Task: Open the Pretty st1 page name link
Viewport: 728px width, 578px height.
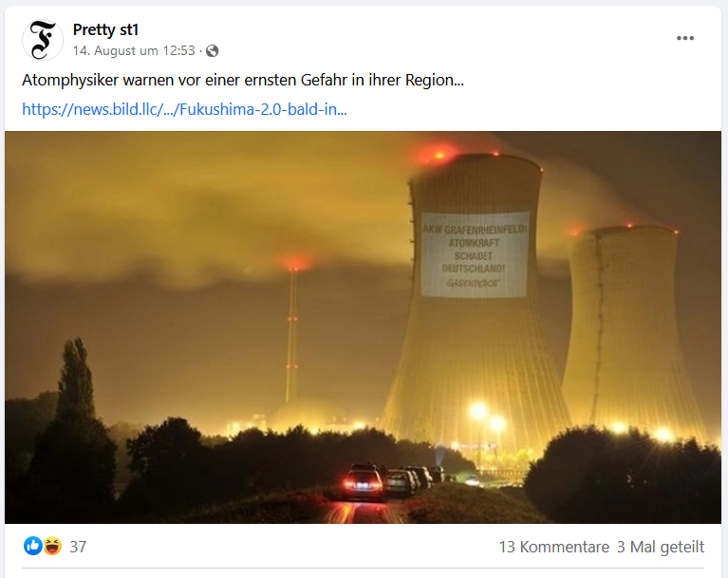Action: point(105,29)
